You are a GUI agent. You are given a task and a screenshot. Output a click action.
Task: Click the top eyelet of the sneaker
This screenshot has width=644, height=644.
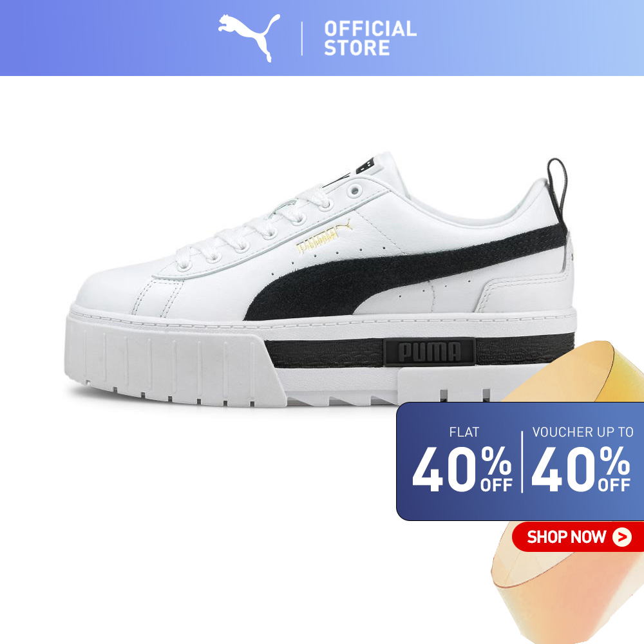[354, 191]
